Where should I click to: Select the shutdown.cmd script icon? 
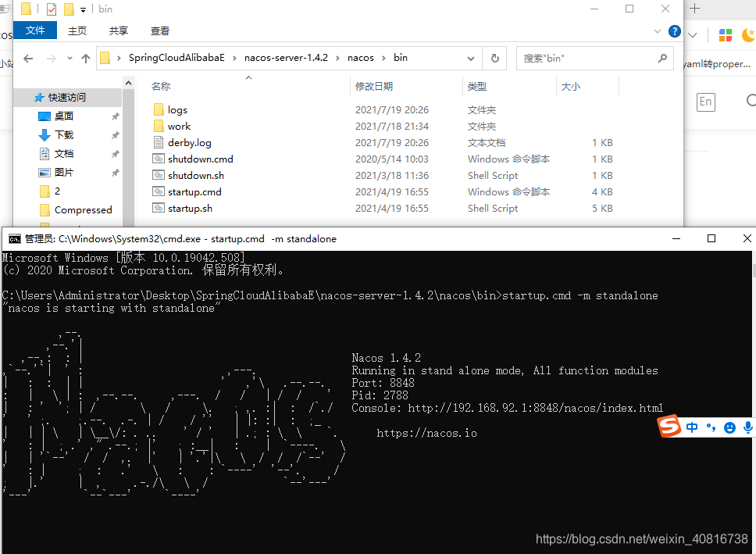click(x=159, y=159)
